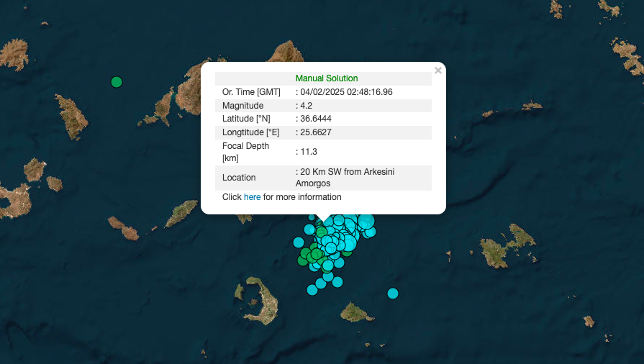Image resolution: width=644 pixels, height=364 pixels.
Task: Click the 'Magnitude' label
Action: click(x=242, y=106)
